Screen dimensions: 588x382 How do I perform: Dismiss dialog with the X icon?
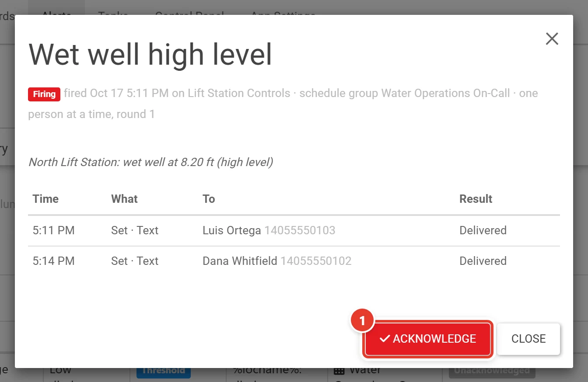coord(552,39)
